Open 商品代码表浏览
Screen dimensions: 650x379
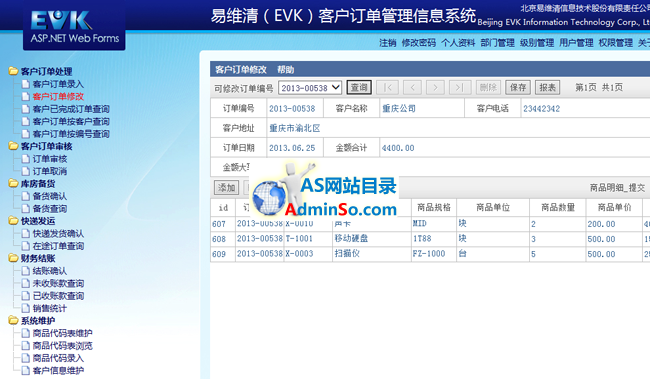63,345
